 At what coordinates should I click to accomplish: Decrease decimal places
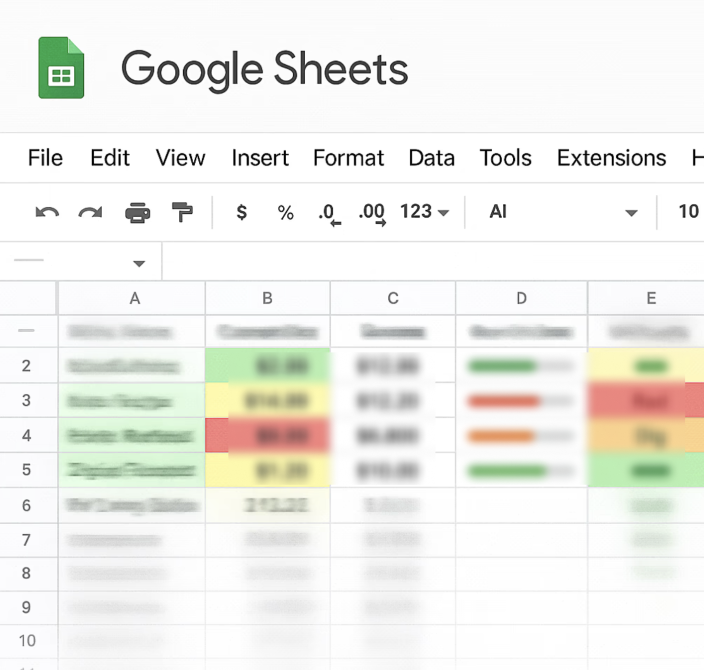click(x=330, y=214)
